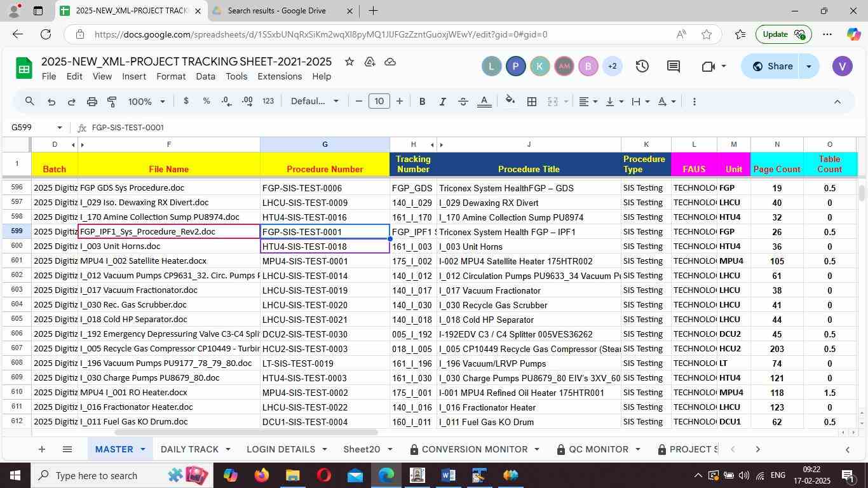Open the side panel arrow
Viewport: 868px width, 488px height.
point(847,449)
